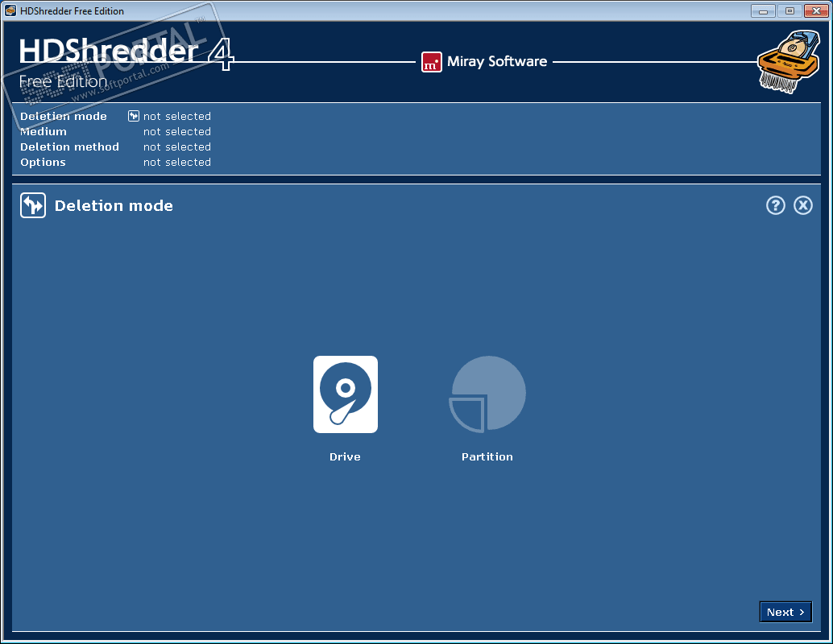This screenshot has height=644, width=833.
Task: Click the HDShredder 4 logo title
Action: coord(126,53)
